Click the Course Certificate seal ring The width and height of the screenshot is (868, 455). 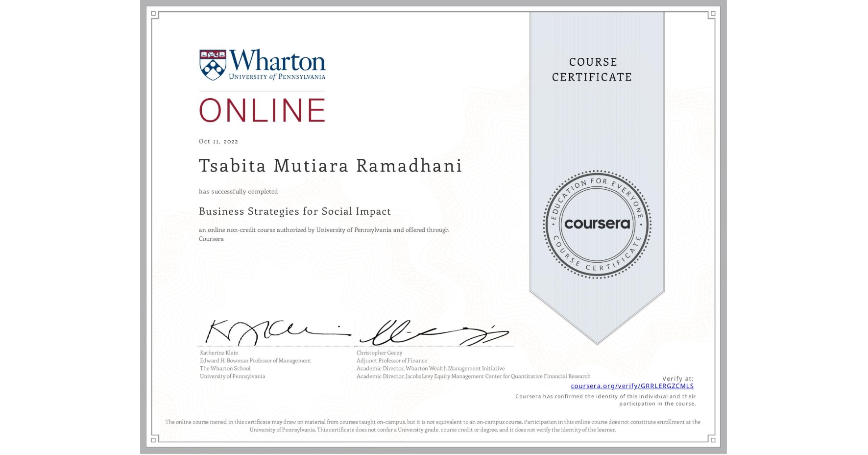[597, 260]
